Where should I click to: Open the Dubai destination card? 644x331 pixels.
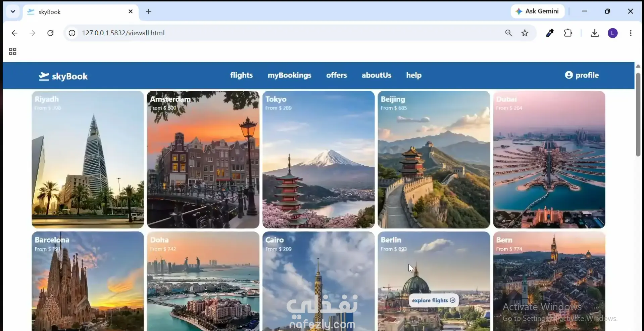pos(549,160)
